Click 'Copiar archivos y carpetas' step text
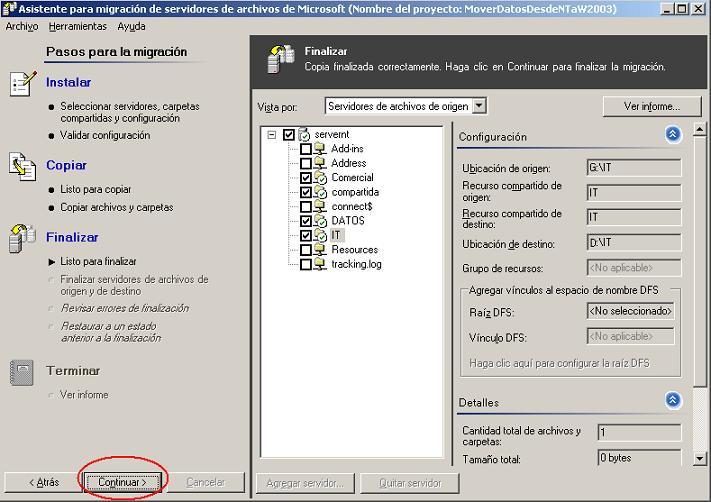711x502 pixels. pos(117,207)
